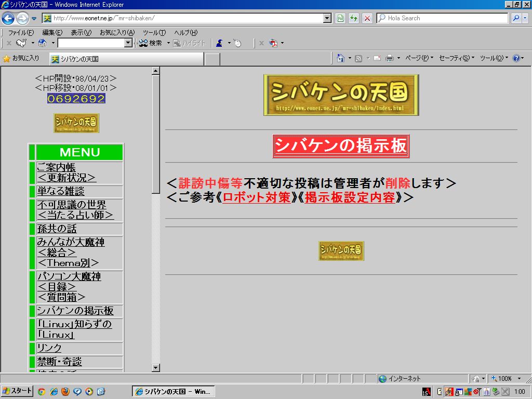Click the large シバケンの天国 banner image
Viewport: 532px width, 399px height.
click(341, 95)
